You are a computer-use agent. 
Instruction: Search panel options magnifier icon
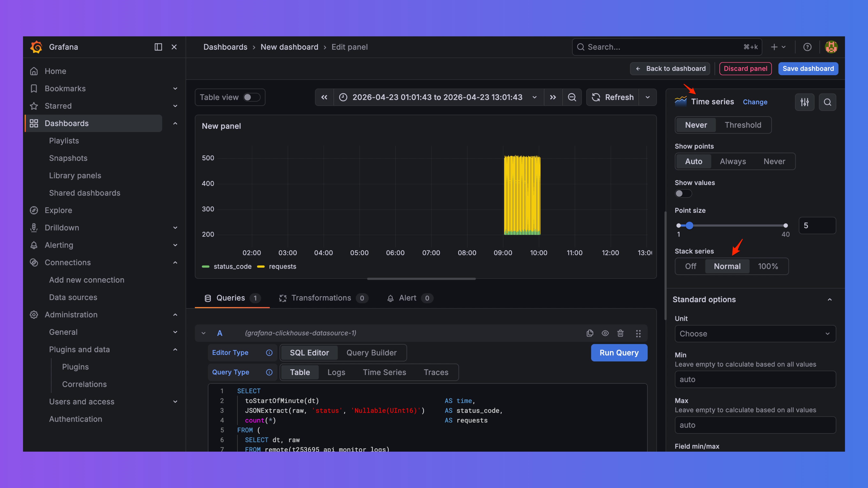[x=827, y=102]
